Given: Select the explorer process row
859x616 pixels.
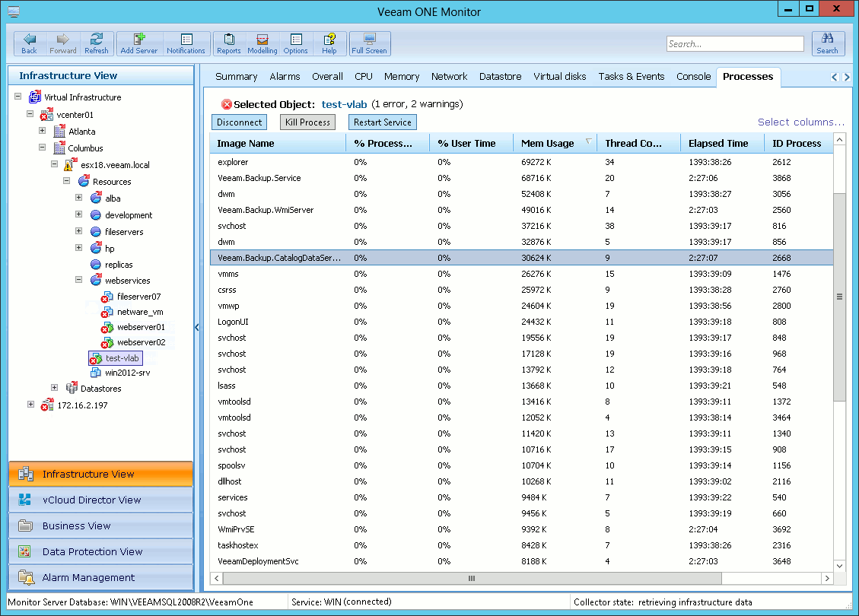Looking at the screenshot, I should pyautogui.click(x=521, y=162).
